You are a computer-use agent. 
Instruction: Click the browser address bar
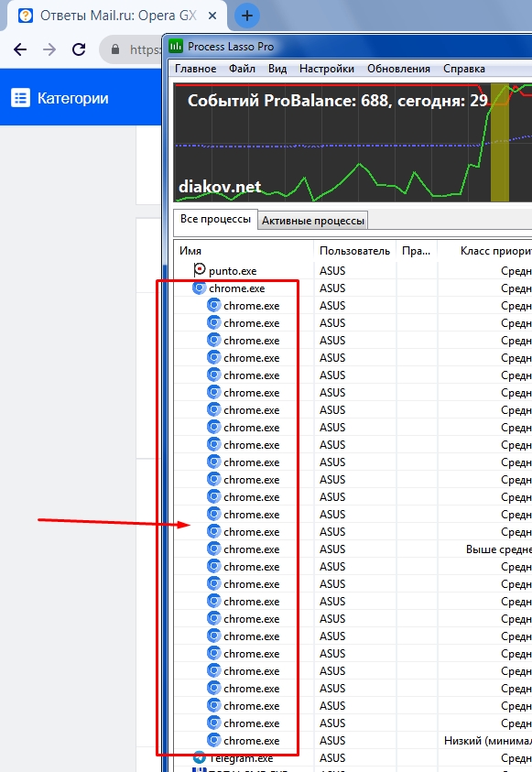pyautogui.click(x=131, y=49)
